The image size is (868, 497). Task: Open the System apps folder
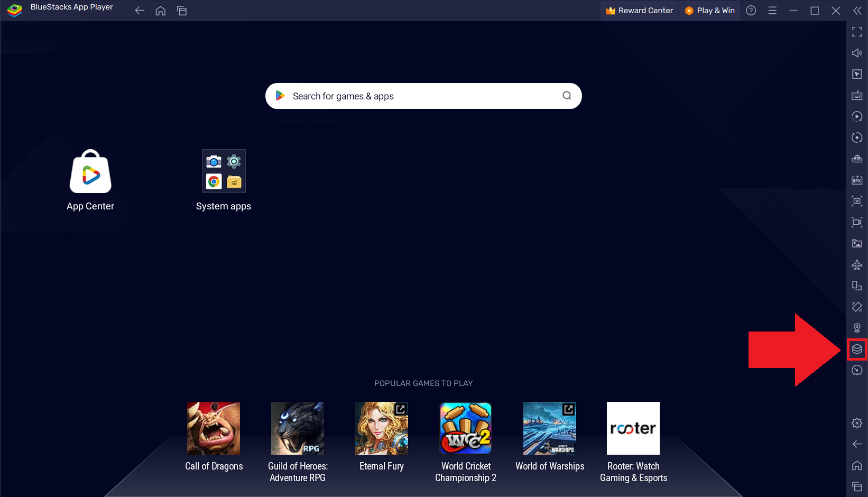coord(224,171)
